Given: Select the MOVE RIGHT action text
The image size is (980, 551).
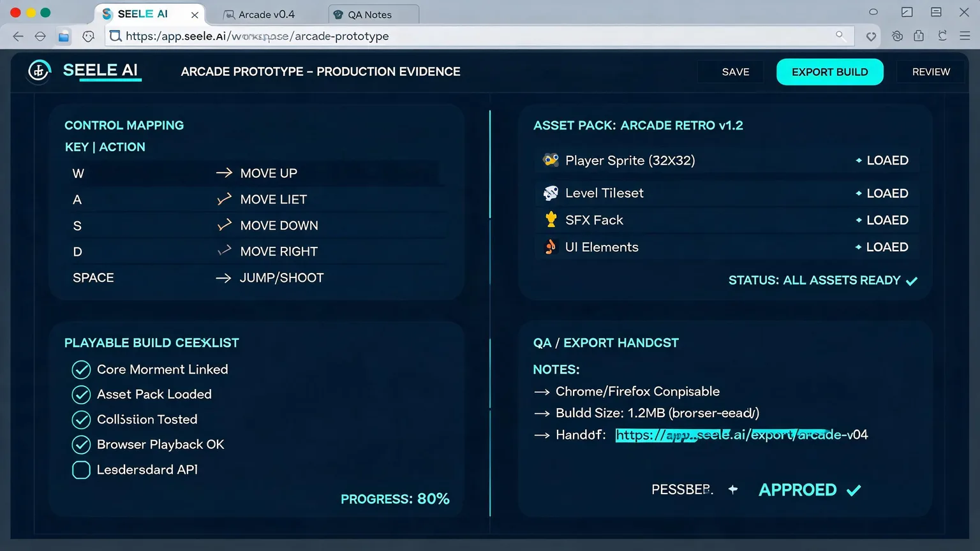Looking at the screenshot, I should point(279,252).
